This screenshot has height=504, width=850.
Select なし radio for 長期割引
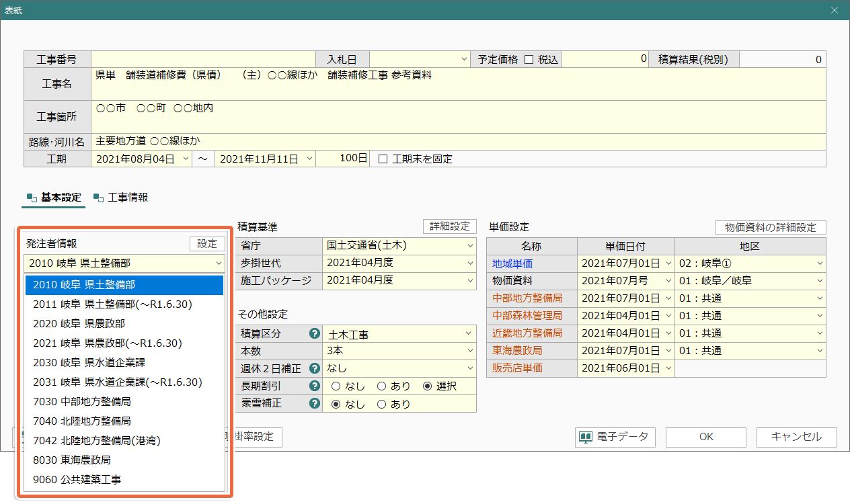pos(336,386)
